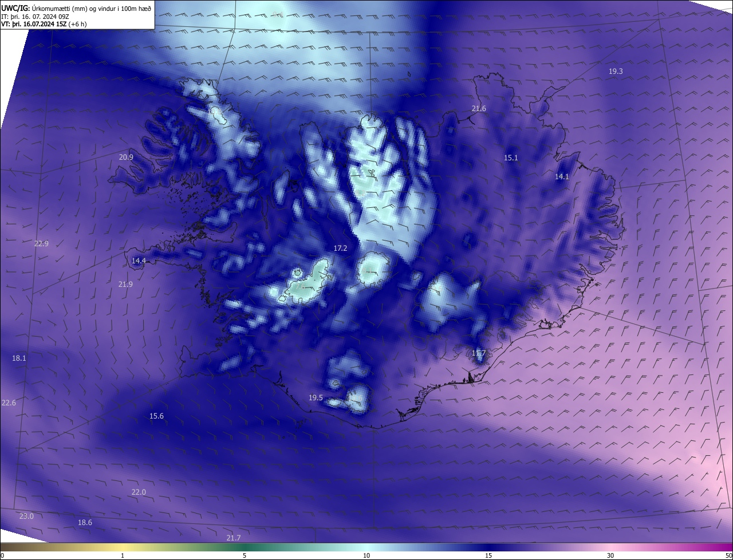Viewport: 733px width, 560px height.
Task: Click the colorbar tick label 1
Action: [123, 555]
